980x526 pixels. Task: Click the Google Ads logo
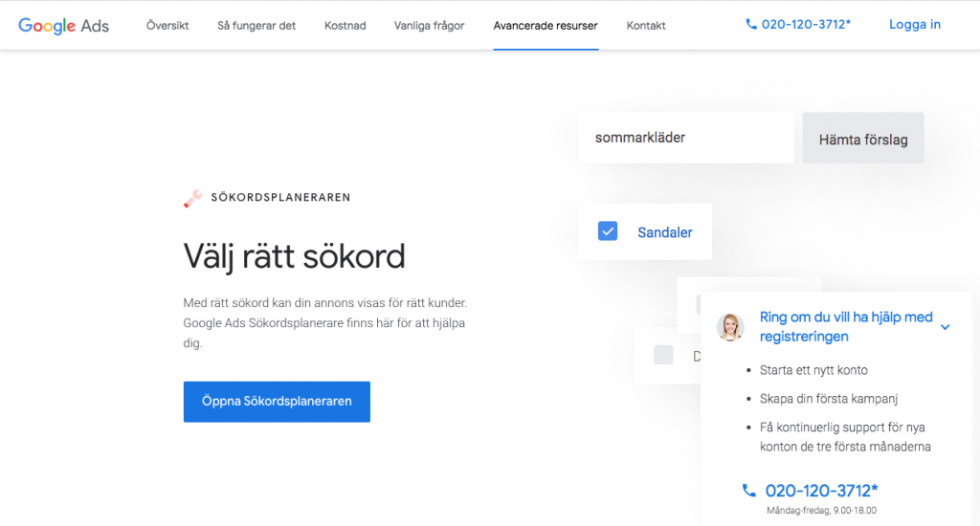pos(64,26)
